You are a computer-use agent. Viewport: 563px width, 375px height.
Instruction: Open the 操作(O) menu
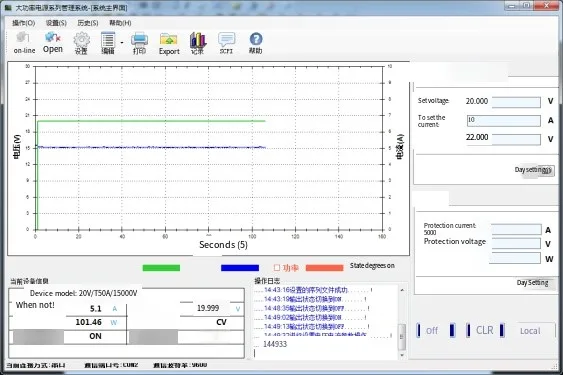coord(24,23)
